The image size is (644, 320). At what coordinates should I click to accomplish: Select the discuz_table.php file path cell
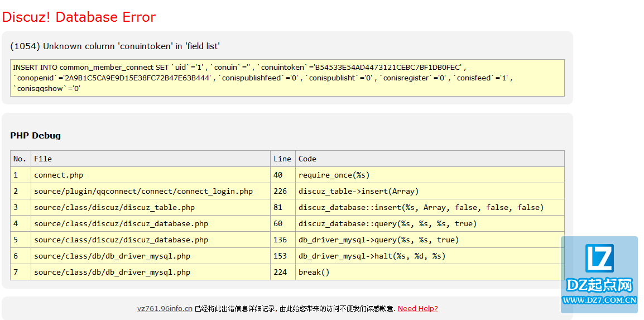114,207
